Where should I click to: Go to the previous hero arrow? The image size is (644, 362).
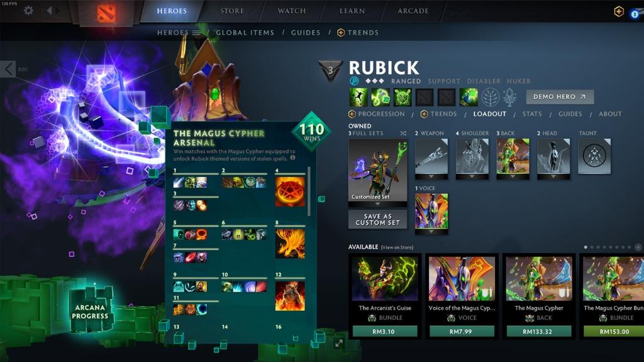(8, 69)
